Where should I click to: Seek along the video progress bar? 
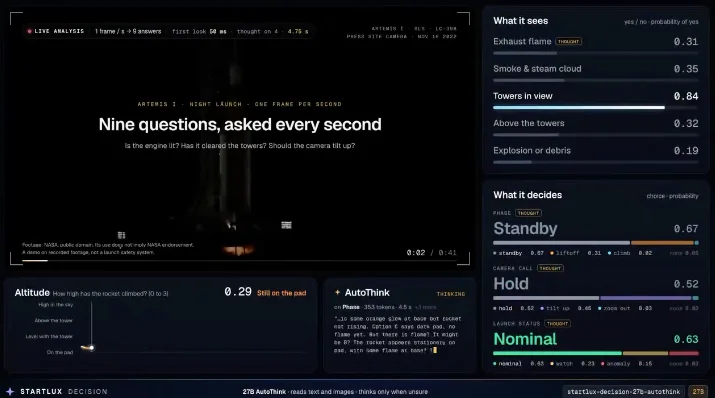(239, 260)
